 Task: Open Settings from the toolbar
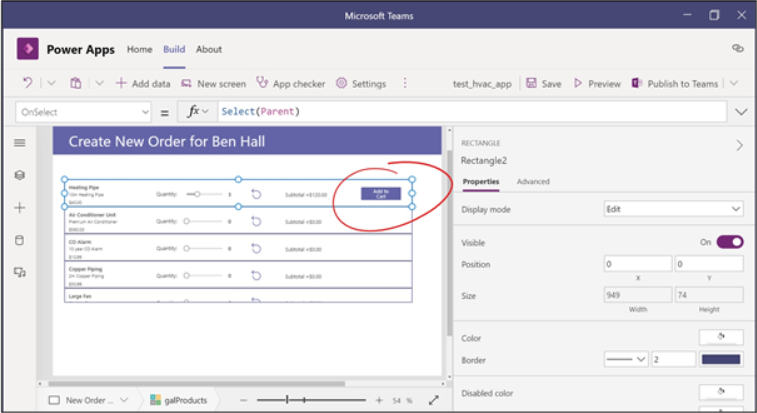click(x=361, y=84)
